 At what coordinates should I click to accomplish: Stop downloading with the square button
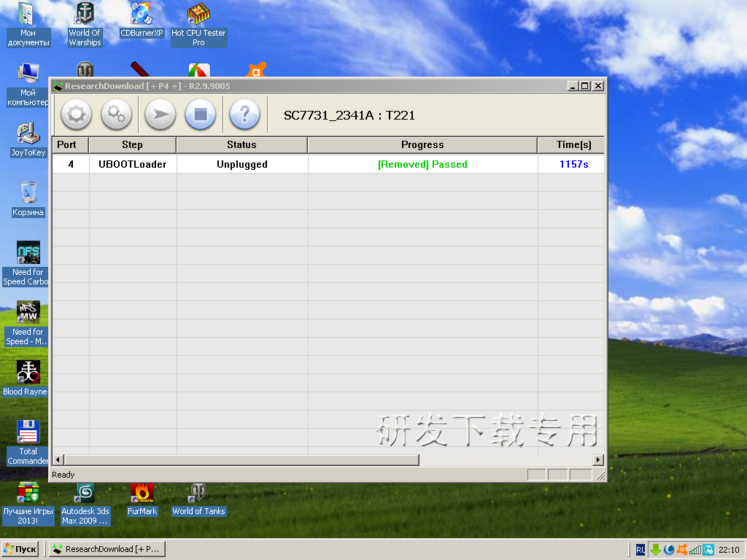click(201, 114)
